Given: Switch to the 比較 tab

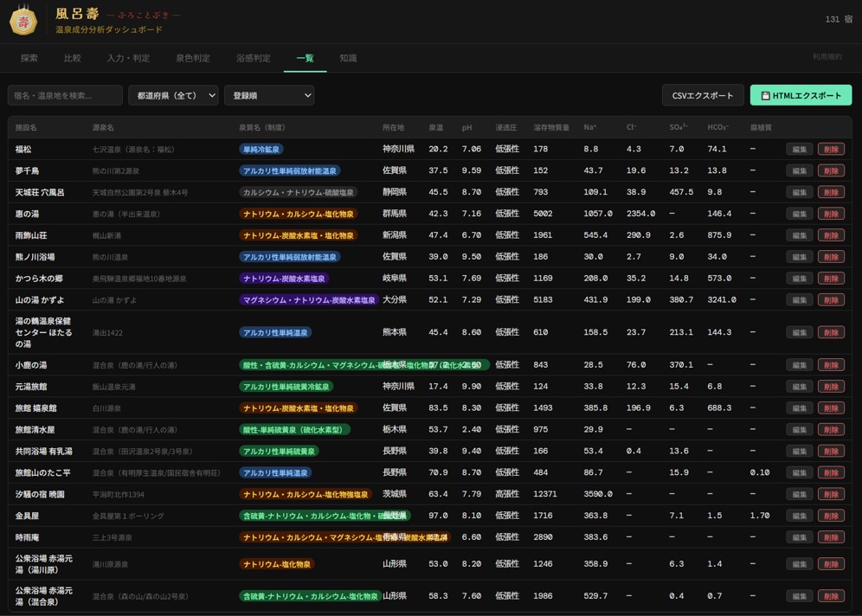Looking at the screenshot, I should [x=72, y=58].
